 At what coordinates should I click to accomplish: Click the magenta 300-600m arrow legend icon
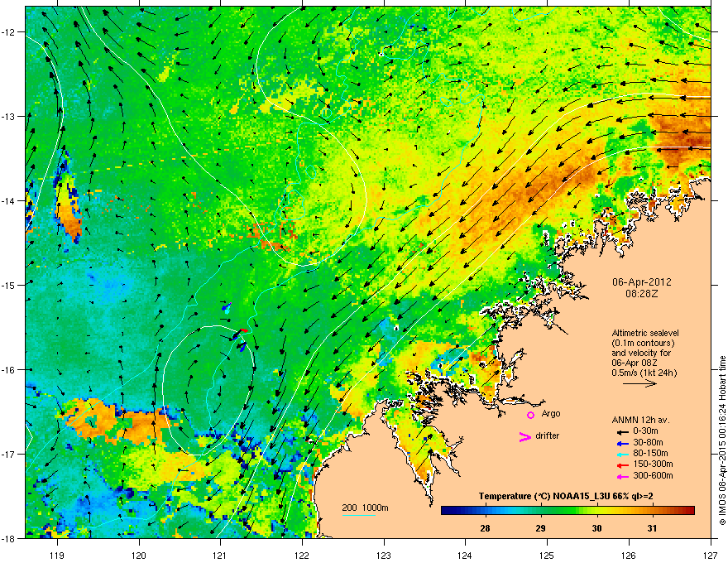(622, 476)
